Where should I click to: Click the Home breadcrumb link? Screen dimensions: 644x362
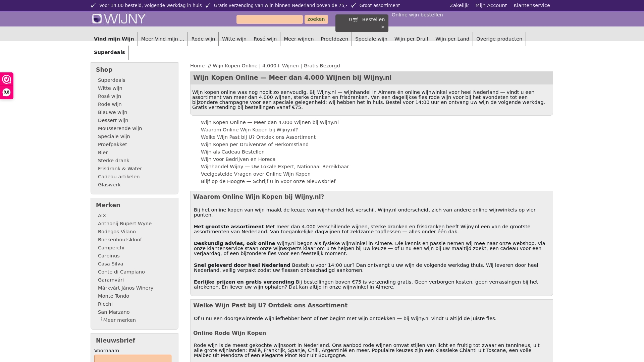(x=197, y=66)
